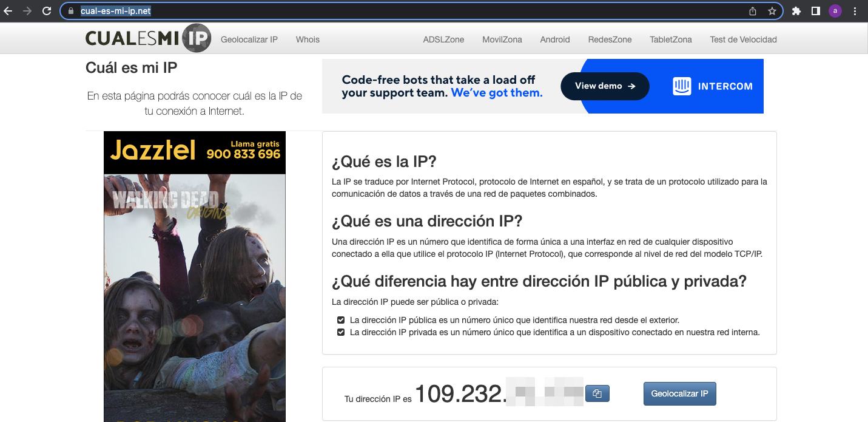Open Chrome three-dot menu
This screenshot has height=422, width=868.
click(x=855, y=11)
